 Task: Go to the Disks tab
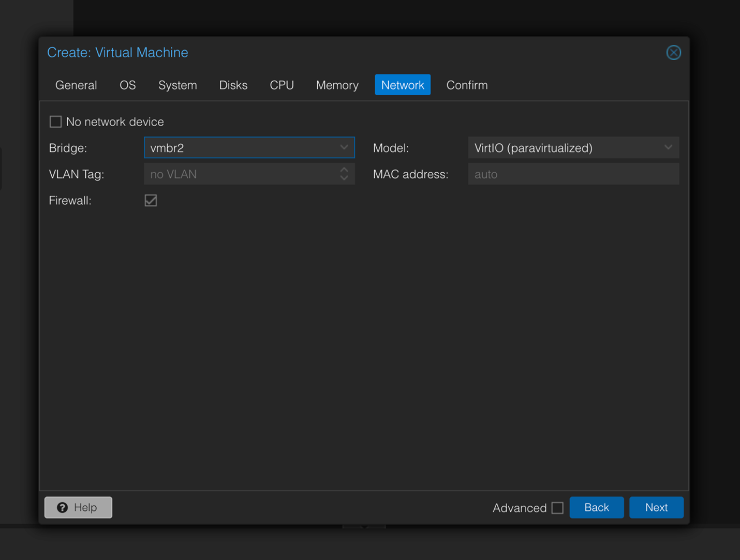[x=233, y=85]
